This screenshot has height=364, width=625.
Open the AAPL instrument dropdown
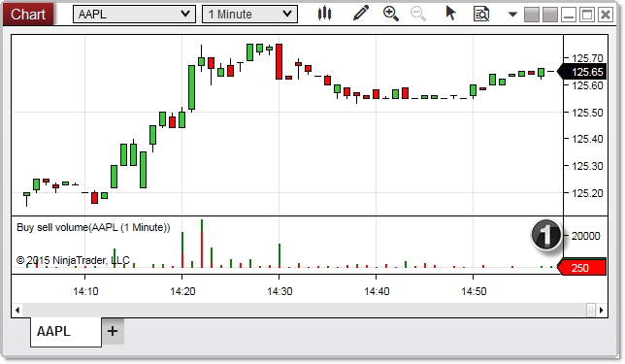click(x=134, y=14)
